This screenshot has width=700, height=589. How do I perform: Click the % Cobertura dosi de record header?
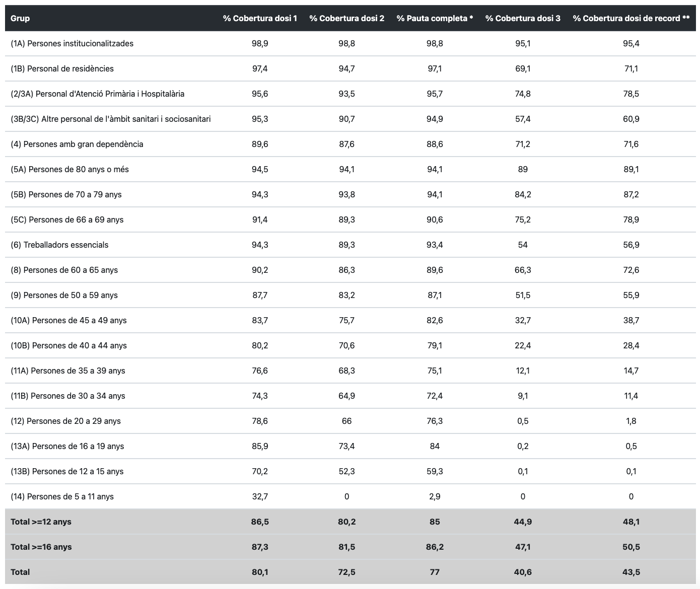(631, 18)
